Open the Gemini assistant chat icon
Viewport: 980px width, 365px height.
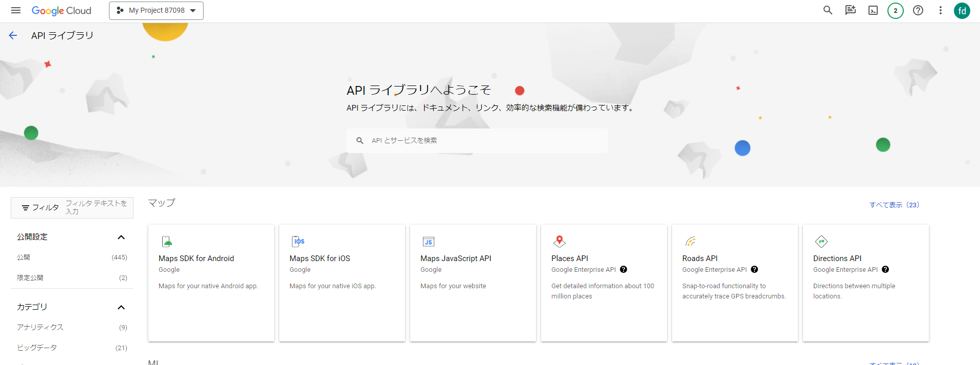click(850, 10)
